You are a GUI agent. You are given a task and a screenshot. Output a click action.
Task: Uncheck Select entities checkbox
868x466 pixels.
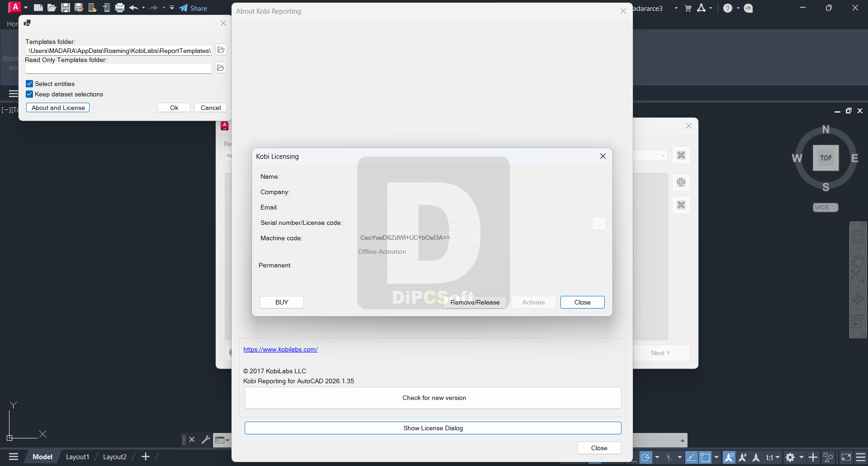tap(29, 84)
